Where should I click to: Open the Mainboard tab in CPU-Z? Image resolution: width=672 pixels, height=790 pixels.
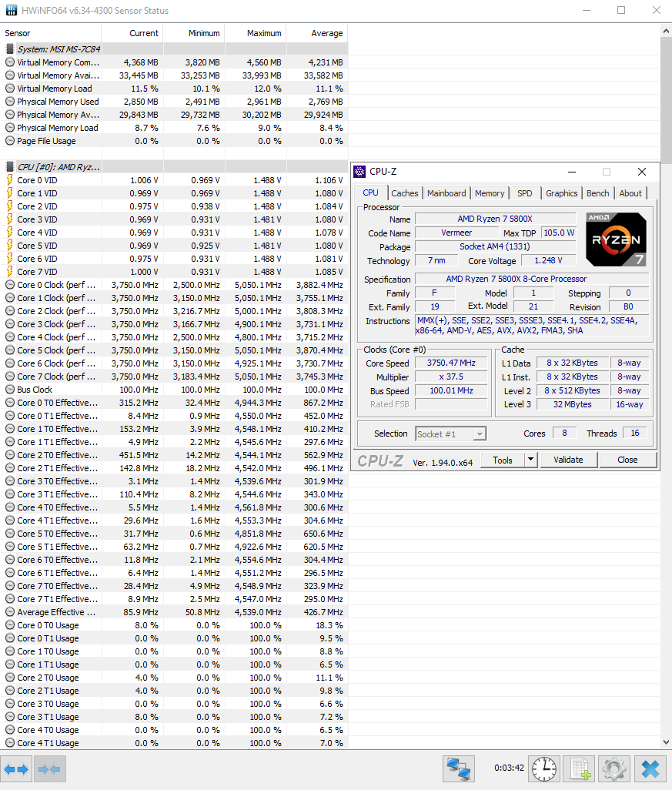coord(446,193)
